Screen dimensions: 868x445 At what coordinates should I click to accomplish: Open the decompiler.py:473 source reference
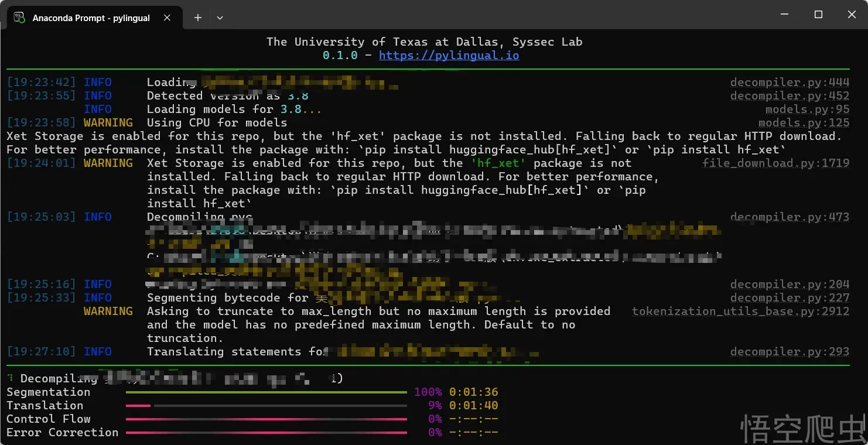pyautogui.click(x=789, y=217)
